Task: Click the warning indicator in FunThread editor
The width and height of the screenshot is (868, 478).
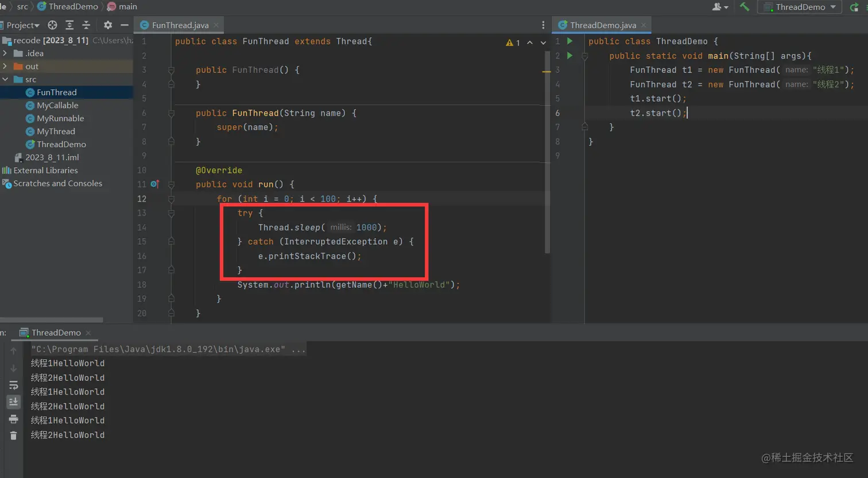Action: click(513, 43)
